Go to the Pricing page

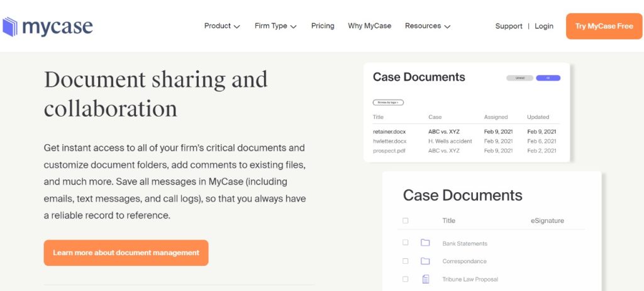pos(323,26)
